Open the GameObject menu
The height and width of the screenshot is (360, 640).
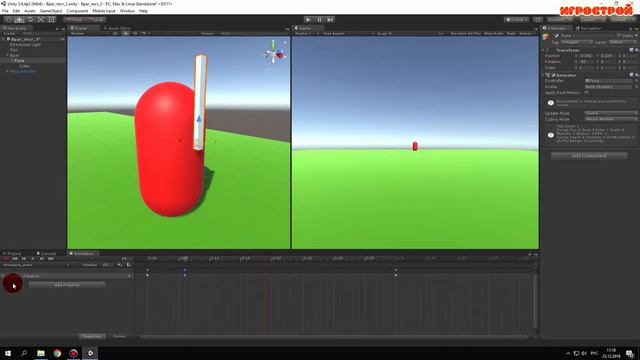(x=51, y=11)
